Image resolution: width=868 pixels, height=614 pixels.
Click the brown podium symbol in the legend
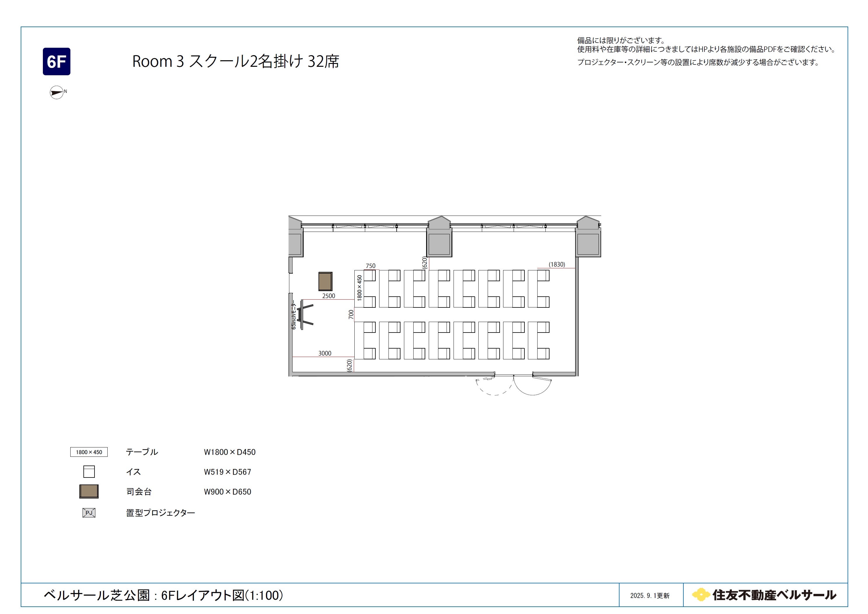(x=89, y=491)
